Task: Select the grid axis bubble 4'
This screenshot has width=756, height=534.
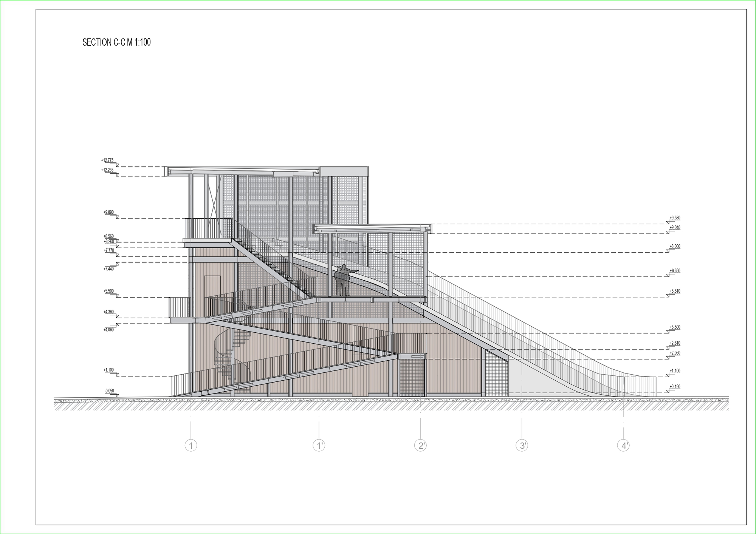Action: (623, 446)
